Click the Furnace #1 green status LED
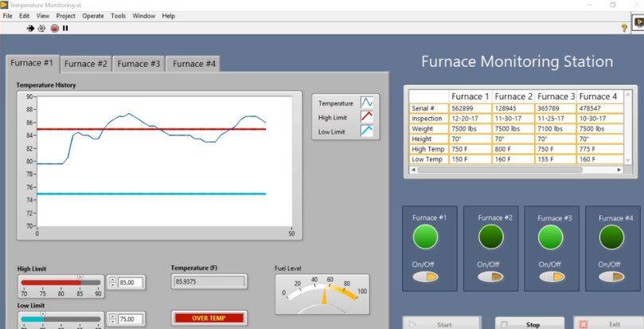The image size is (644, 329). 426,237
